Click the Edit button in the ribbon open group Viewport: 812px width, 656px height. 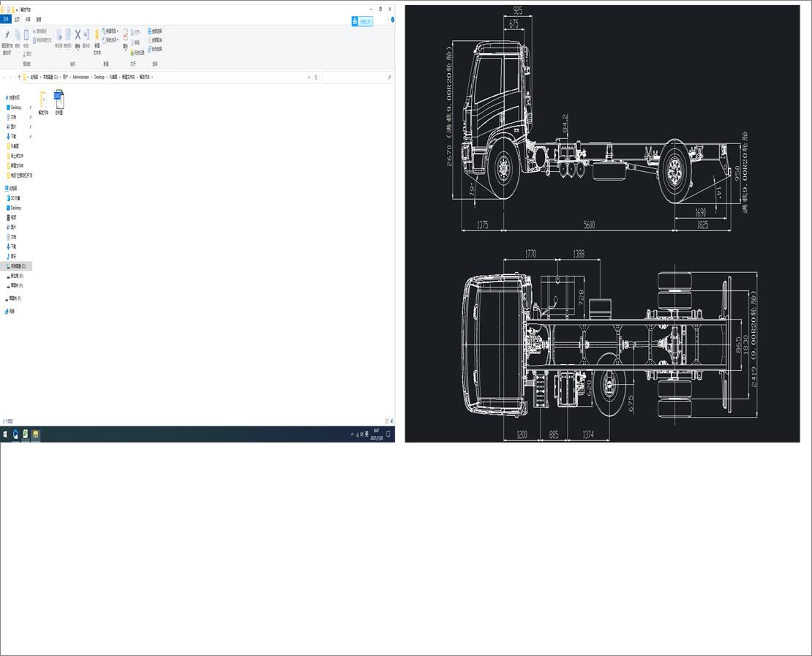coord(135,42)
